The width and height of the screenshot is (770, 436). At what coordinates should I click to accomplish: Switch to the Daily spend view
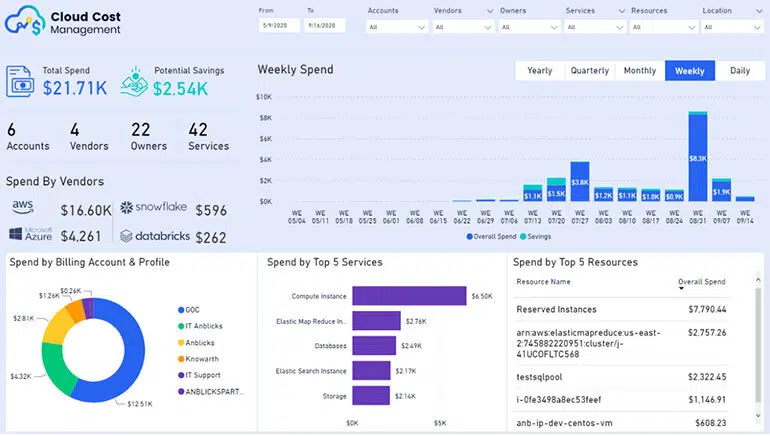point(740,71)
